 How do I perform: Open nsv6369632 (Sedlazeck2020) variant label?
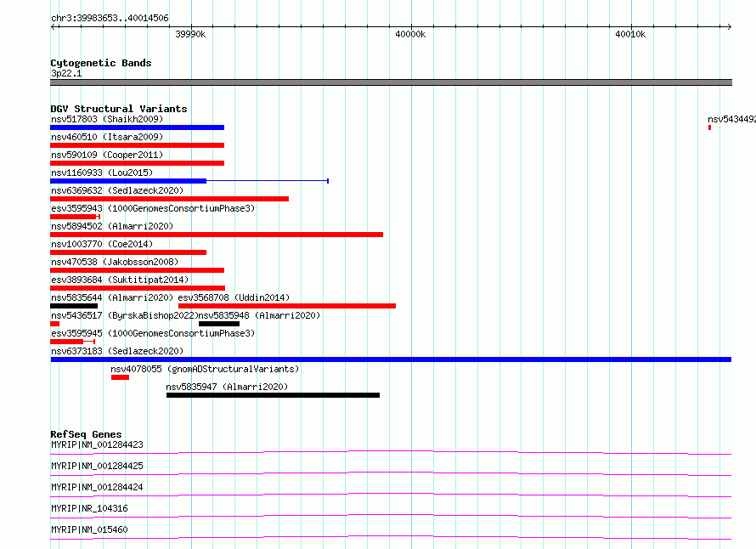point(117,190)
